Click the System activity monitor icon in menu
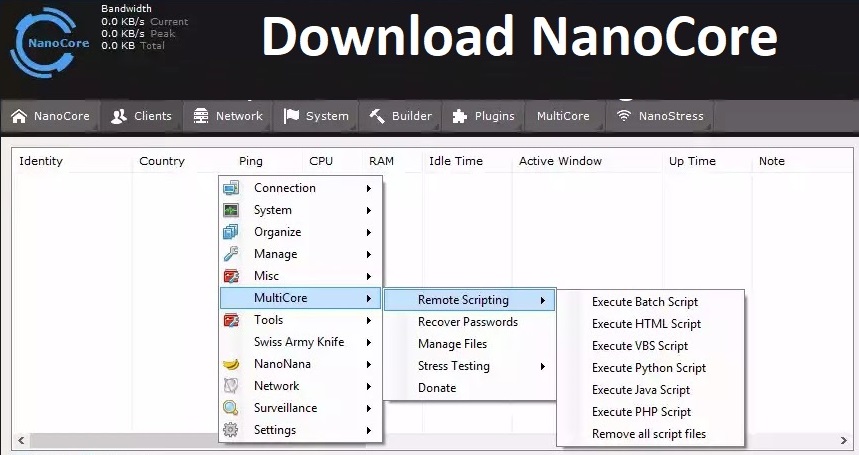859x455 pixels. (231, 210)
